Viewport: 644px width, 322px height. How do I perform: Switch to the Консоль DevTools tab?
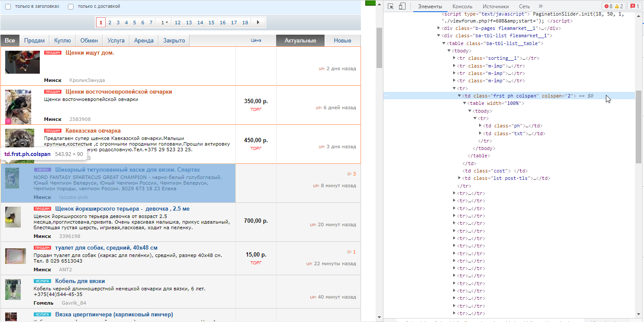pos(463,7)
